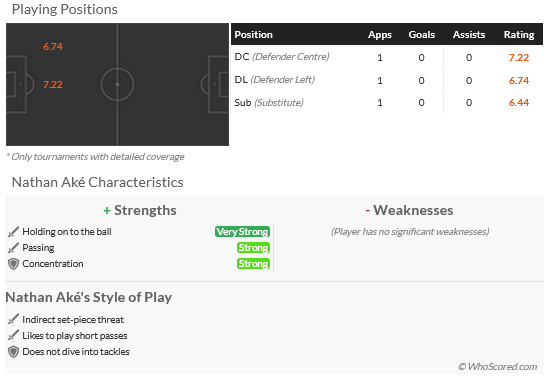The image size is (553, 377).
Task: Click the sword icon beside Holding on to the ball
Action: [x=13, y=232]
